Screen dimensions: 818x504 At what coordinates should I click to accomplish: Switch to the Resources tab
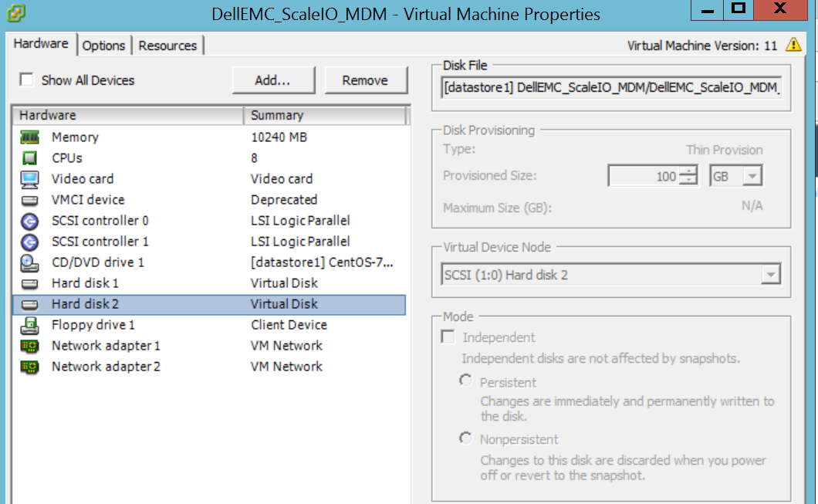coord(167,46)
